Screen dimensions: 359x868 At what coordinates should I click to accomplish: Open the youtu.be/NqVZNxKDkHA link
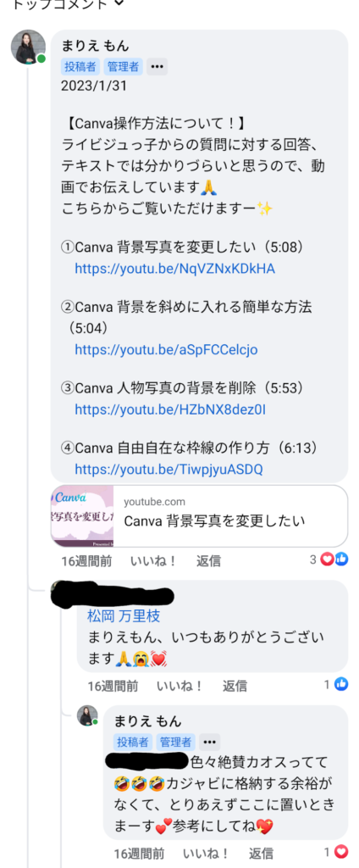(174, 269)
